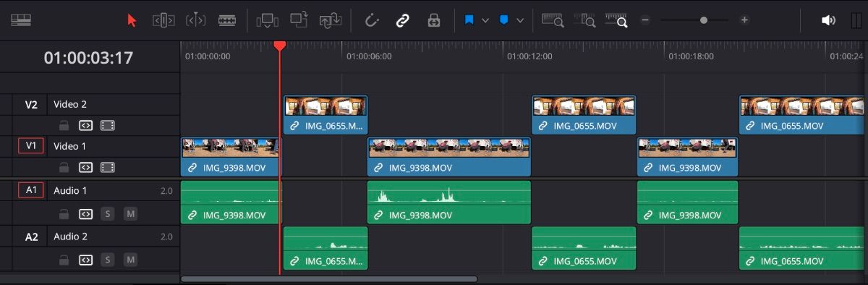Toggle the Snapping magnet icon
Screen dimensions: 868x285
tap(372, 20)
